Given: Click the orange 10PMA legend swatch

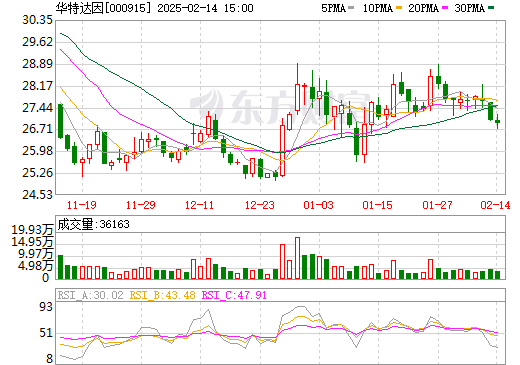Looking at the screenshot, I should pyautogui.click(x=399, y=7).
